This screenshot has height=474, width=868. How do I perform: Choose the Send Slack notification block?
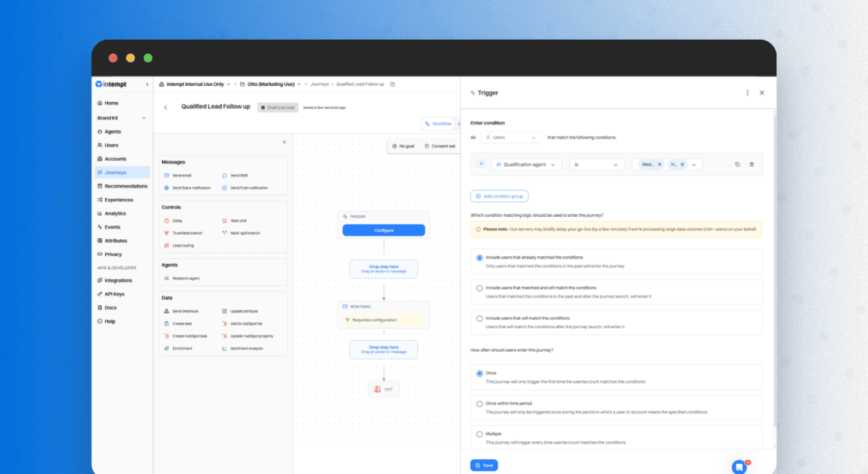[x=187, y=188]
